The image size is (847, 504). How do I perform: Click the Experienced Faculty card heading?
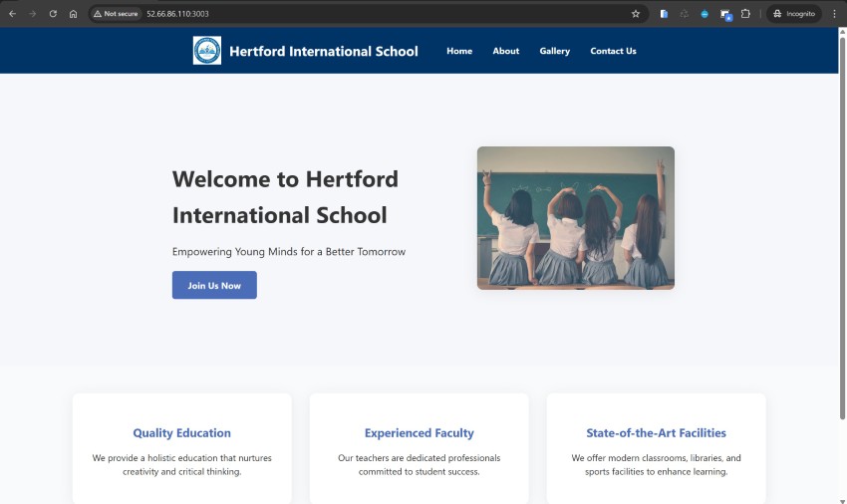coord(420,433)
